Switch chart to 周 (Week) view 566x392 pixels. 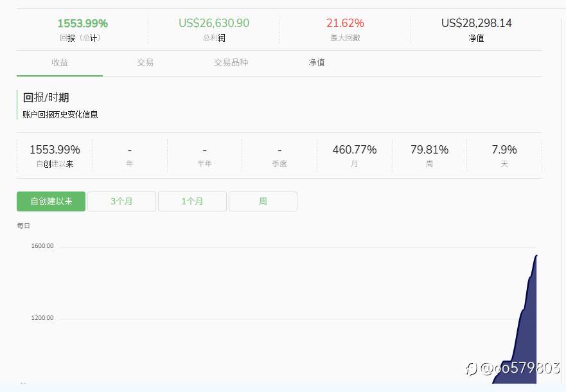(x=263, y=201)
